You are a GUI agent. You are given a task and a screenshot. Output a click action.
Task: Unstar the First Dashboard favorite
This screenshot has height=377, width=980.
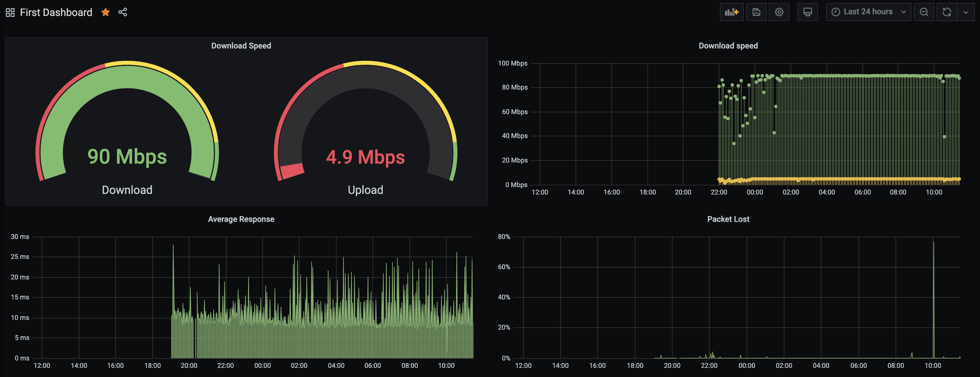[105, 12]
